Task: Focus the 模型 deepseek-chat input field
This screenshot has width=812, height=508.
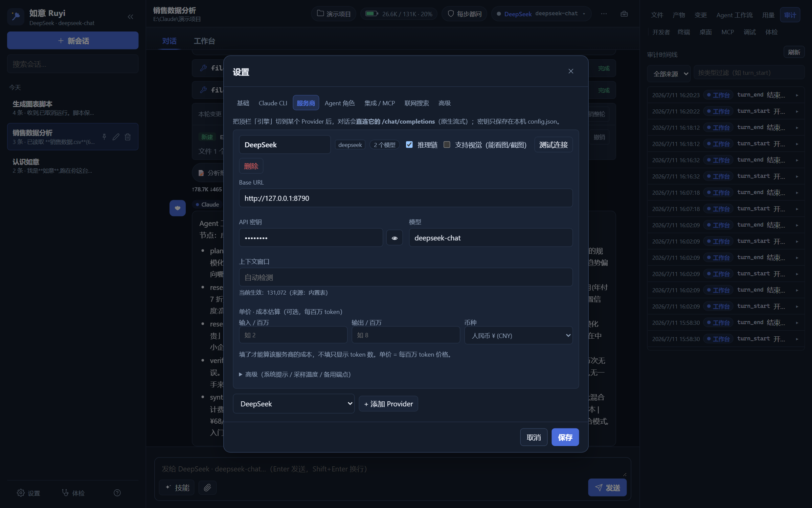Action: 491,238
